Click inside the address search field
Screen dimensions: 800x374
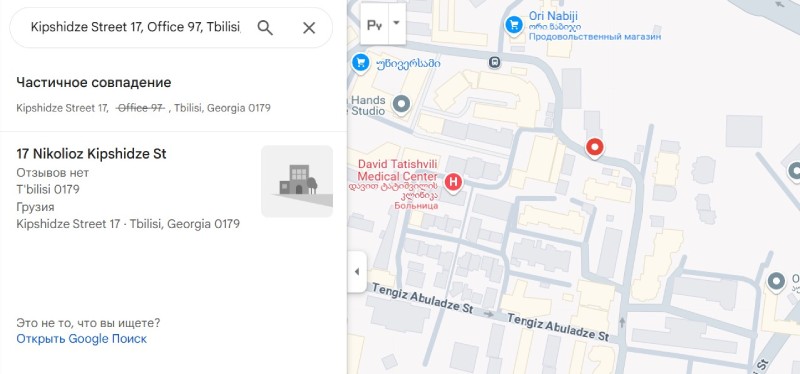tap(136, 28)
